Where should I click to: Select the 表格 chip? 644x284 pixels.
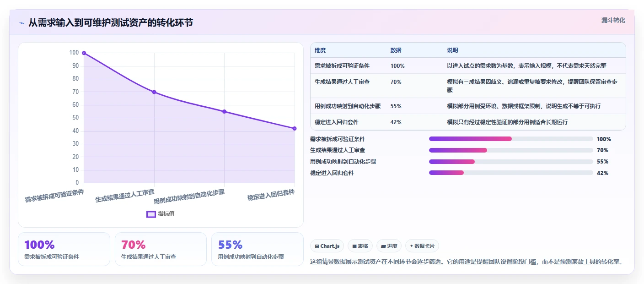point(360,246)
